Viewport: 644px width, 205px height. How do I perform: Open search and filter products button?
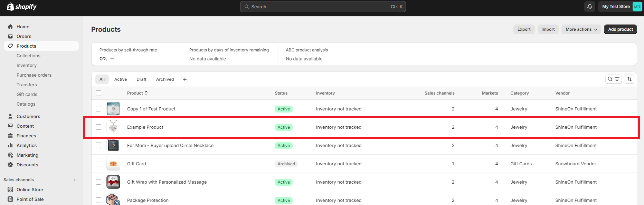[x=614, y=79]
